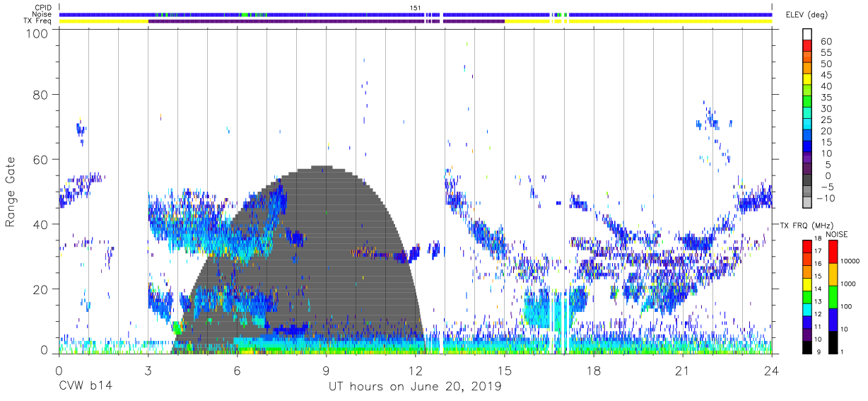
Task: Pick the yellow ELEV swatch between 40 and 45
Action: 807,79
